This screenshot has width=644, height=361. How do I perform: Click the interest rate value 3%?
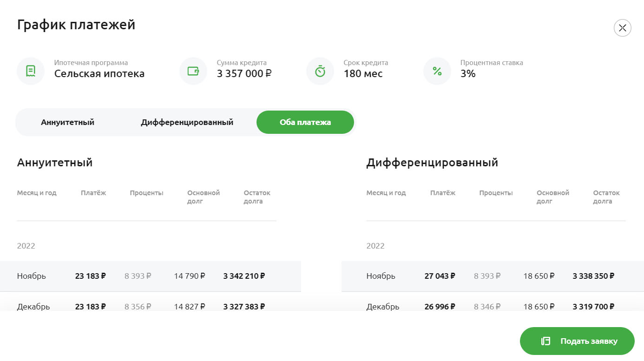(468, 73)
